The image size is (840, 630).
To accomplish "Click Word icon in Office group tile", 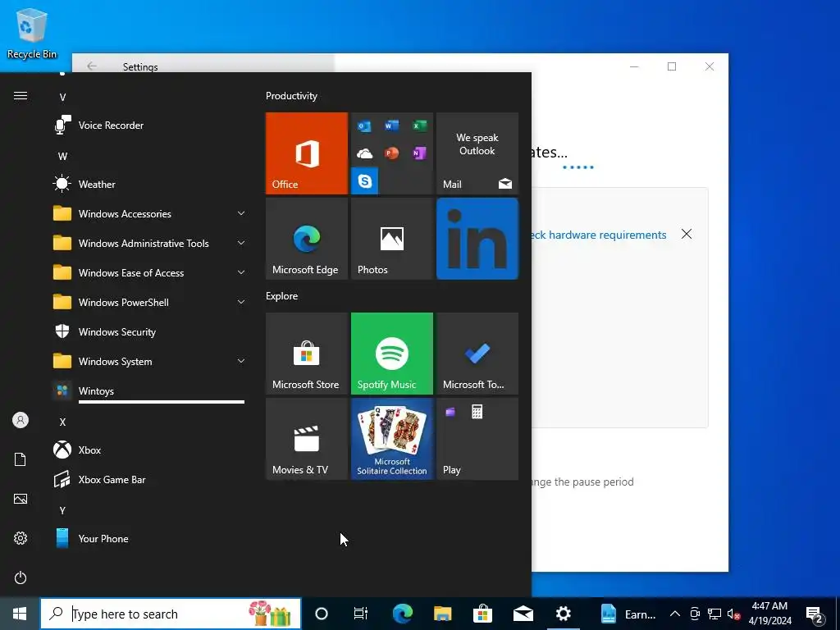I will [391, 126].
